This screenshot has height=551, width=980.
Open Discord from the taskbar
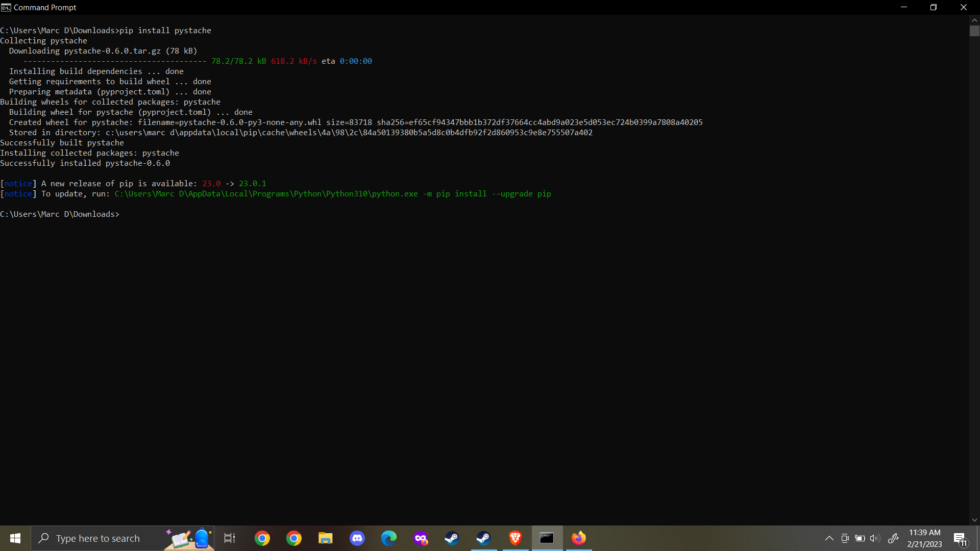357,538
